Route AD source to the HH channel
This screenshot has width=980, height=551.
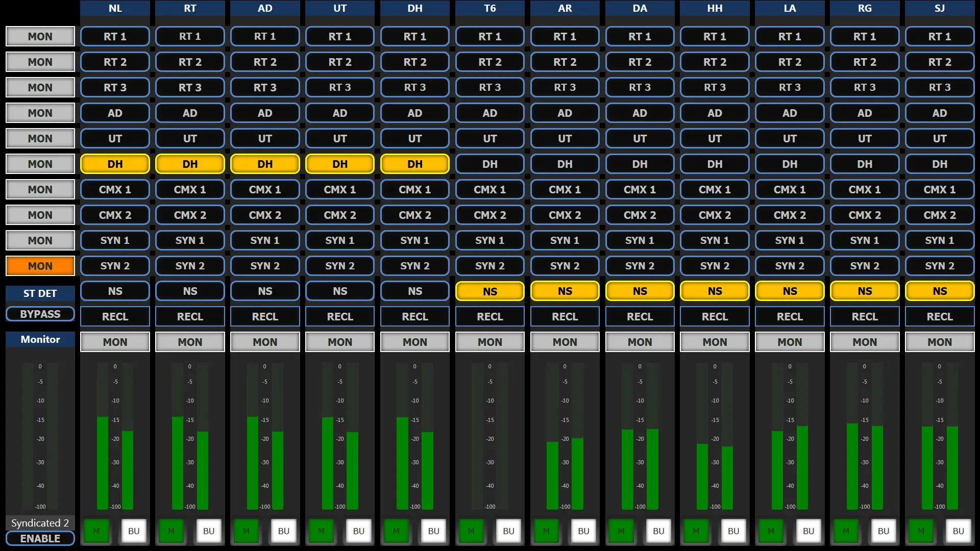(715, 113)
